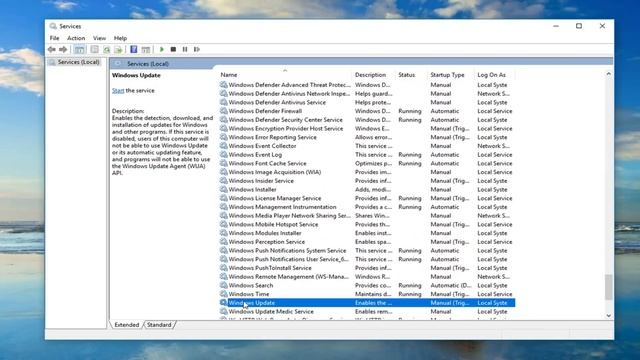Click the Start the service link
Screen dimensions: 640x360
click(x=118, y=91)
